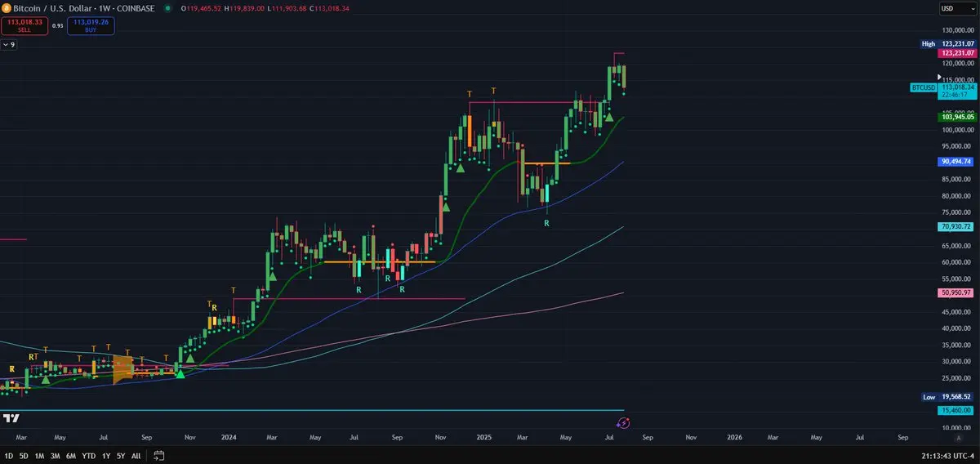
Task: Click the green up-triangle near December 2024
Action: [x=461, y=167]
